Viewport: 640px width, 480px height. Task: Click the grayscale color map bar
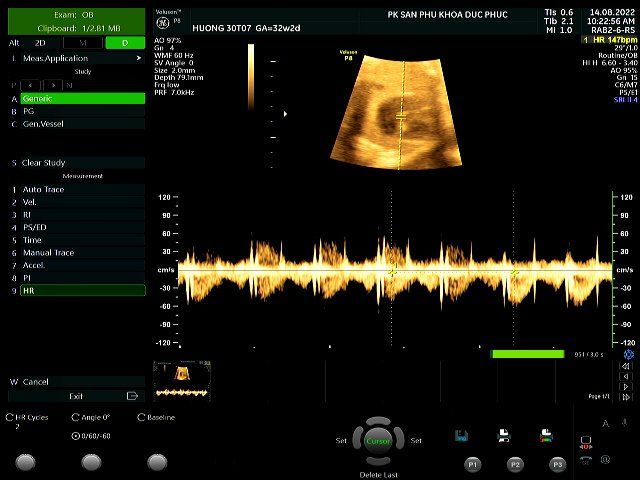[x=251, y=77]
